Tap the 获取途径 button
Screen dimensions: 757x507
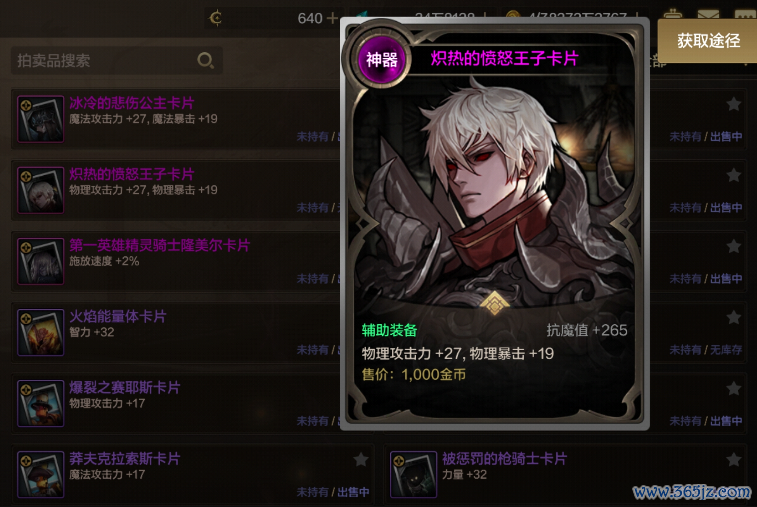click(707, 41)
